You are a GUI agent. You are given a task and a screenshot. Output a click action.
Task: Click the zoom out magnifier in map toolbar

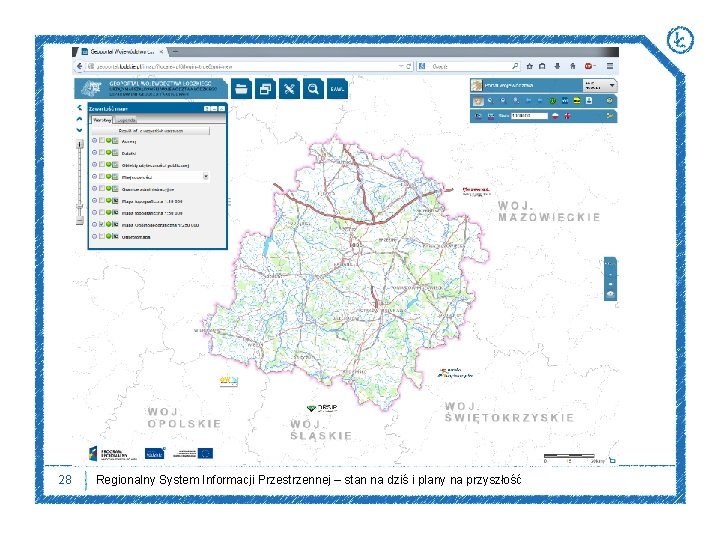pyautogui.click(x=503, y=101)
